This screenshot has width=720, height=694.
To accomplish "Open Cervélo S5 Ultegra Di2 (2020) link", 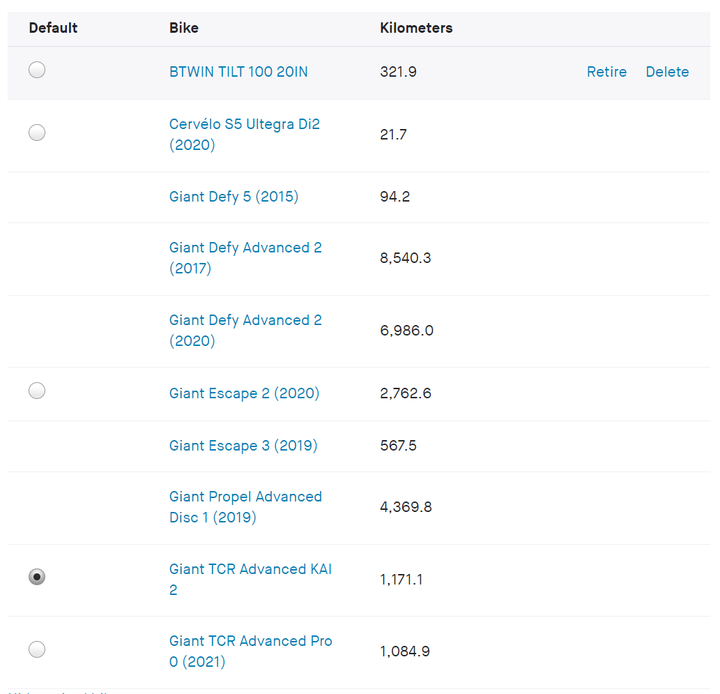I will 244,134.
